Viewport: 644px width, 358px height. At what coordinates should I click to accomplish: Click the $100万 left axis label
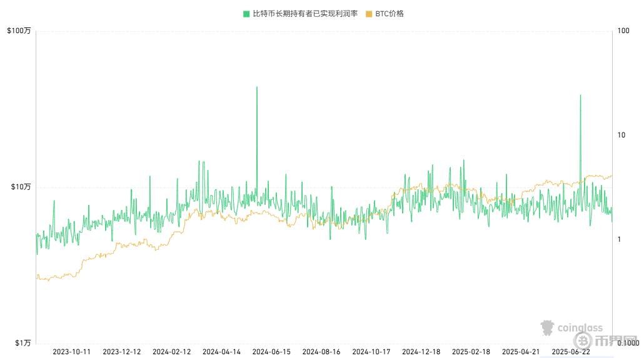[18, 31]
